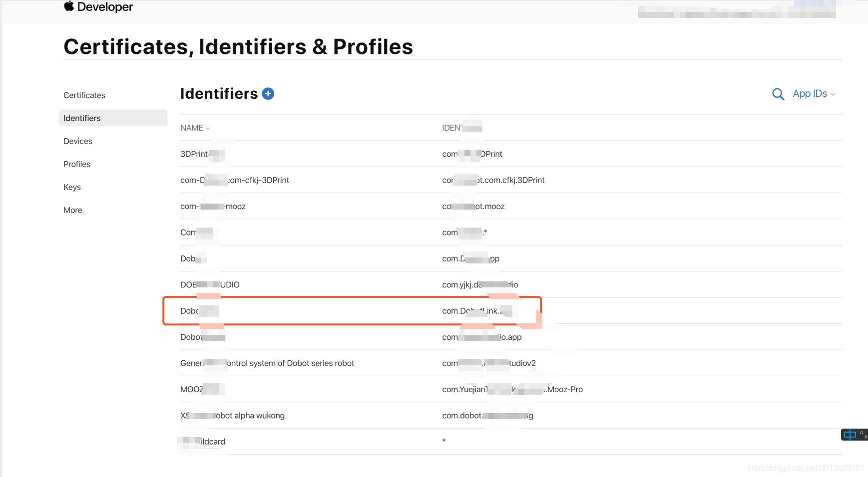
Task: Select the MOOZ identifier with Mooz-Pro bundle
Action: 511,389
